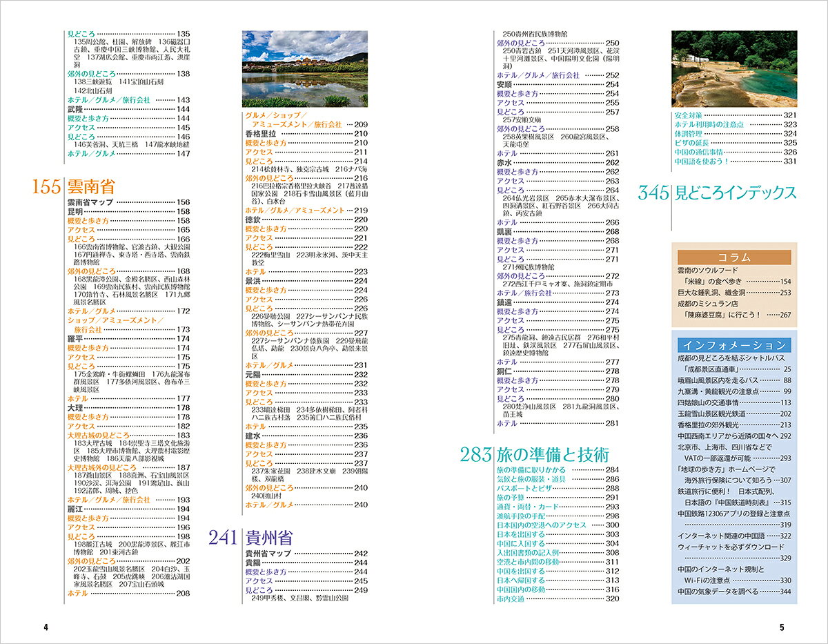Click the ウィーチャットを必ずダウンロード info entry

pyautogui.click(x=734, y=552)
